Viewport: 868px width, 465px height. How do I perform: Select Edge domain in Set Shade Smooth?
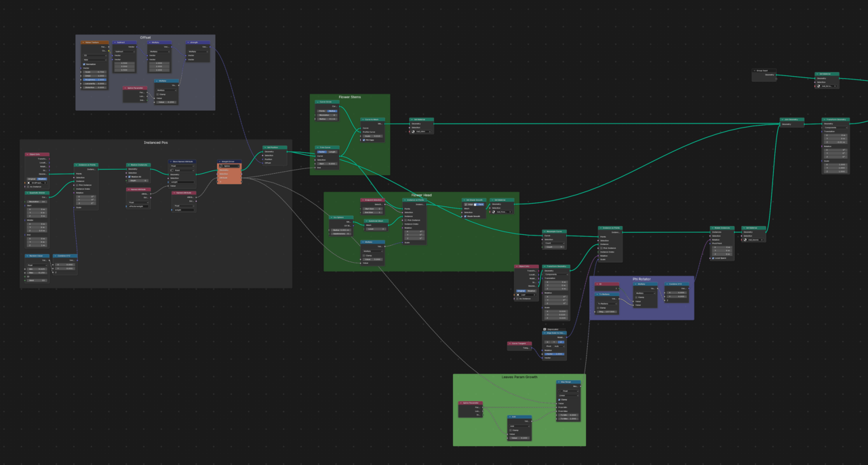point(469,204)
